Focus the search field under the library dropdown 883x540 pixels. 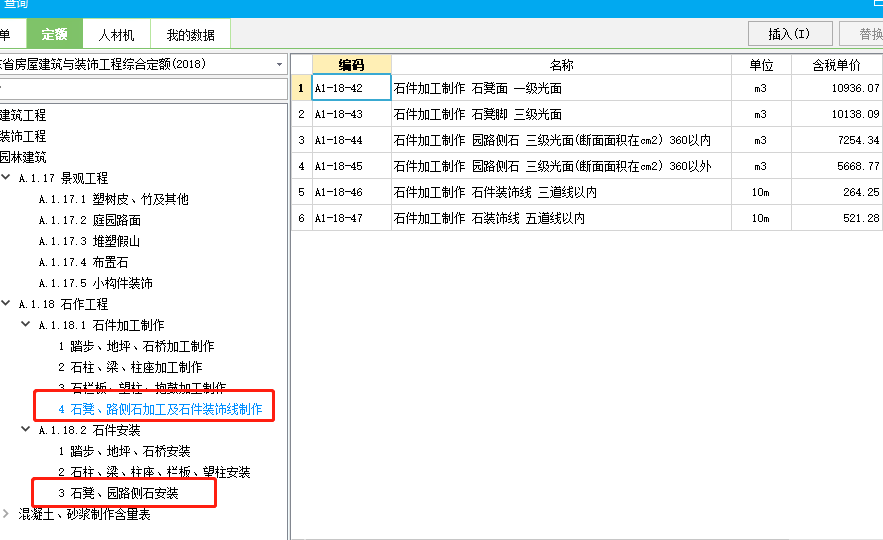click(x=143, y=88)
